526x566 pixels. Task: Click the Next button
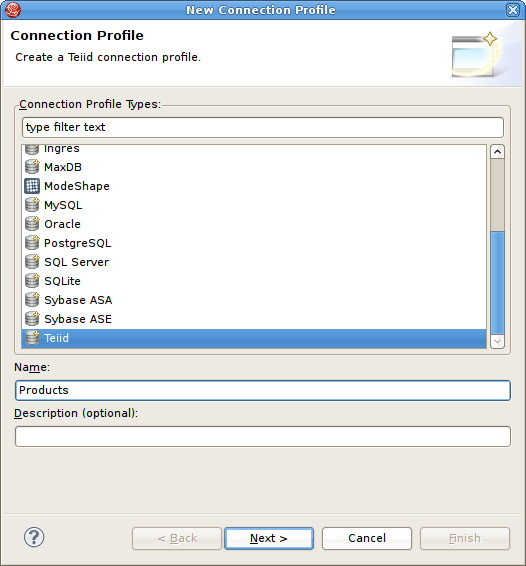269,538
